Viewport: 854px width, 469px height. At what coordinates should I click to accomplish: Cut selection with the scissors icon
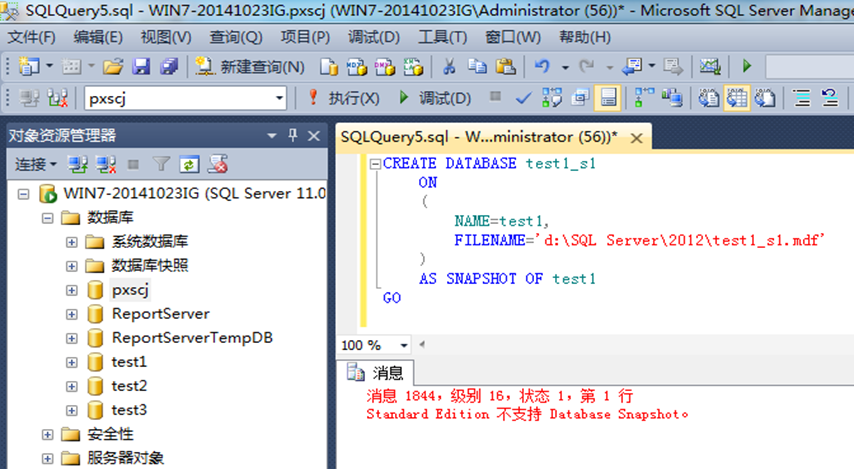coord(449,66)
